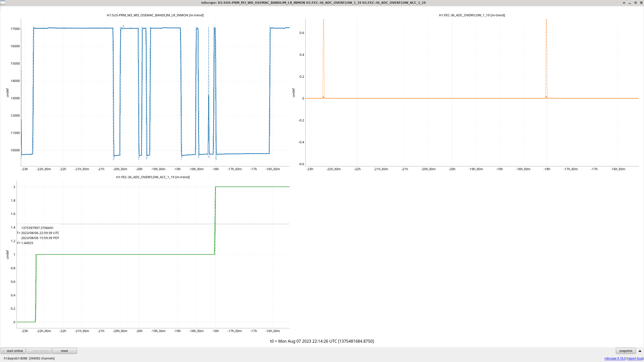Screen dimensions: 644x362
Task: Click the h1daqnds1:8088 server status text
Action: coord(15,358)
